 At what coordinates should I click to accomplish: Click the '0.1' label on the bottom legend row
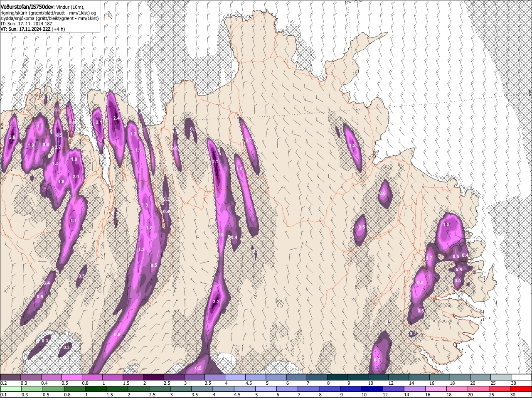[4, 395]
